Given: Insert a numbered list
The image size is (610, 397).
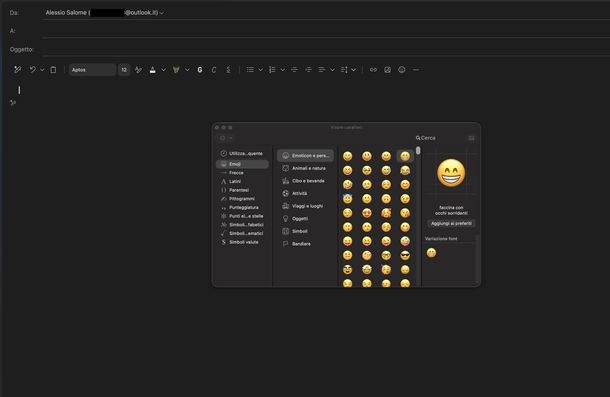Looking at the screenshot, I should click(x=272, y=70).
